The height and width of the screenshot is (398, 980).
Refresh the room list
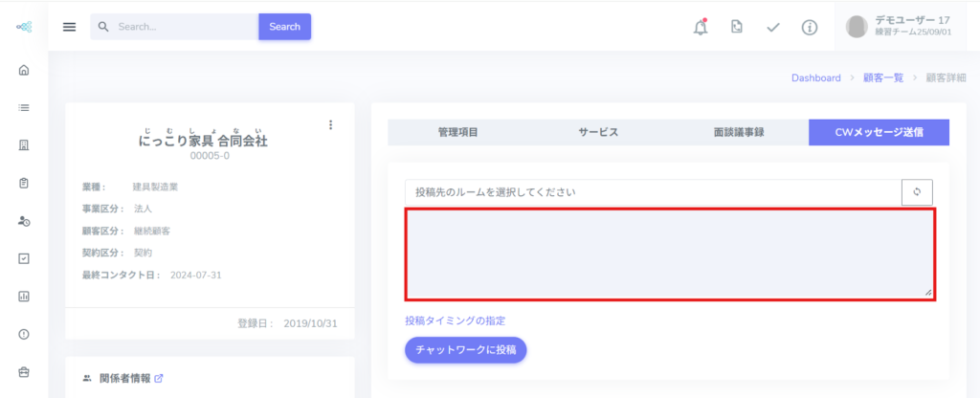point(917,192)
